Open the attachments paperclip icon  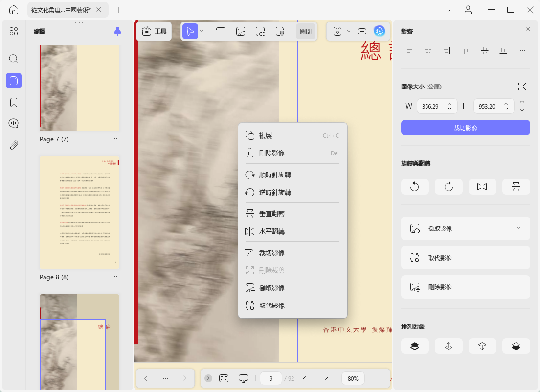pos(14,145)
